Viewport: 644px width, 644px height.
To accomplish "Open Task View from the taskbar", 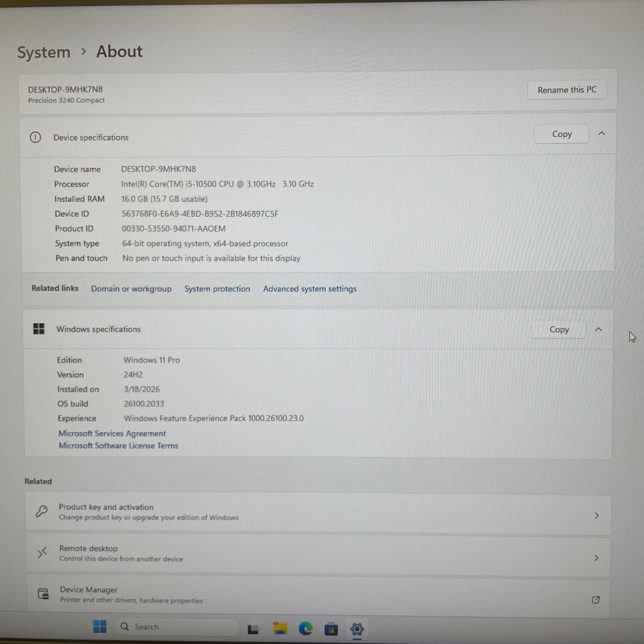I will pyautogui.click(x=253, y=629).
